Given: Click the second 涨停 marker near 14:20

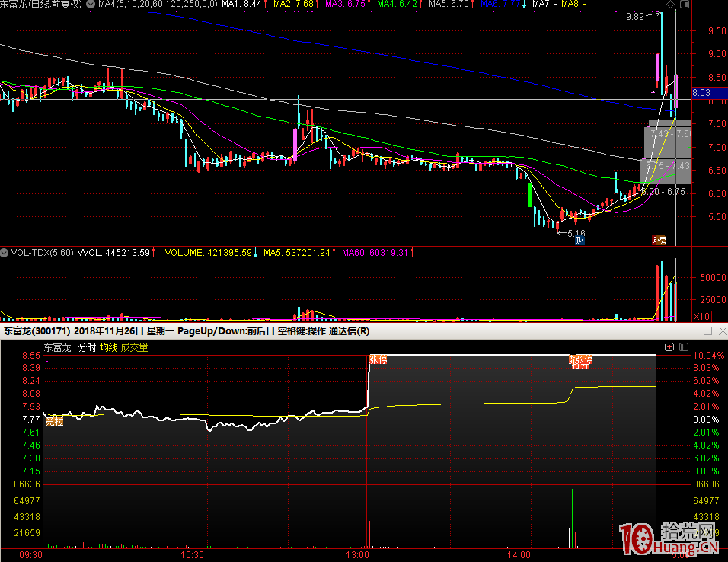Looking at the screenshot, I should pyautogui.click(x=580, y=360).
